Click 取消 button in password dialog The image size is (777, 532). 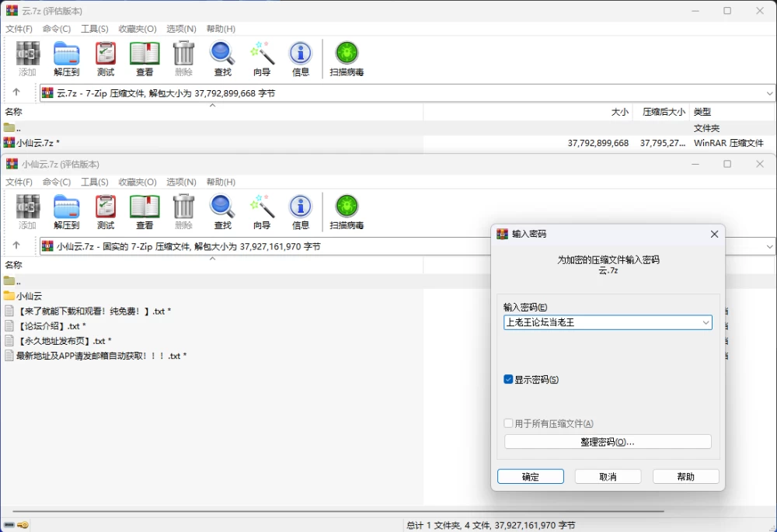click(x=608, y=477)
